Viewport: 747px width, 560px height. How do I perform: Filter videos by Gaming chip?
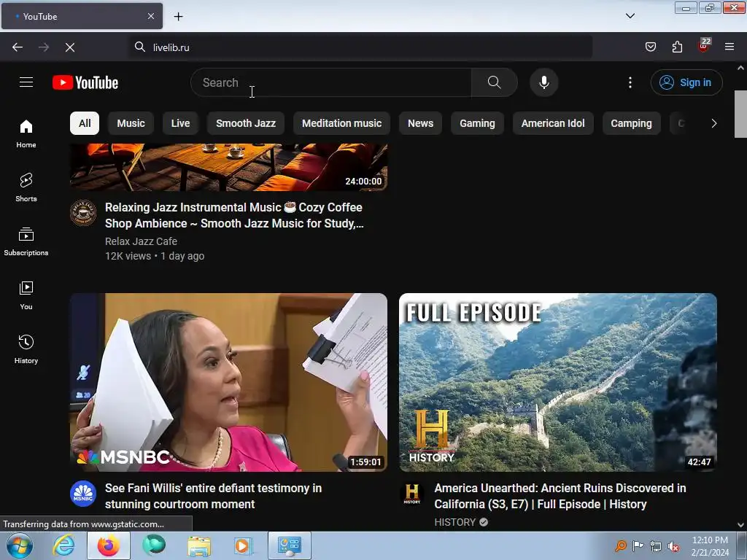[x=477, y=123]
